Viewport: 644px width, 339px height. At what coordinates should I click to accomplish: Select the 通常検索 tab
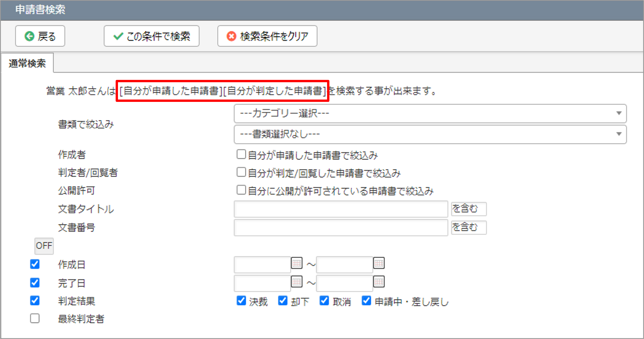pyautogui.click(x=27, y=63)
